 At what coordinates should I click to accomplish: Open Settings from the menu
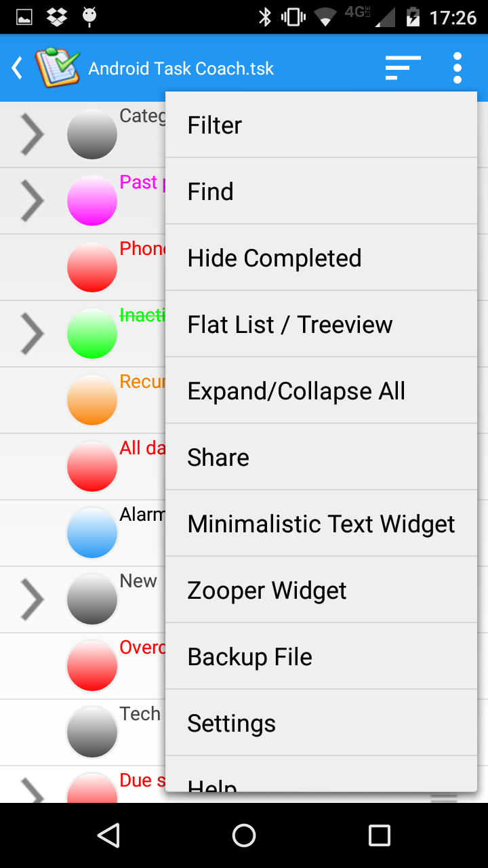coord(321,723)
